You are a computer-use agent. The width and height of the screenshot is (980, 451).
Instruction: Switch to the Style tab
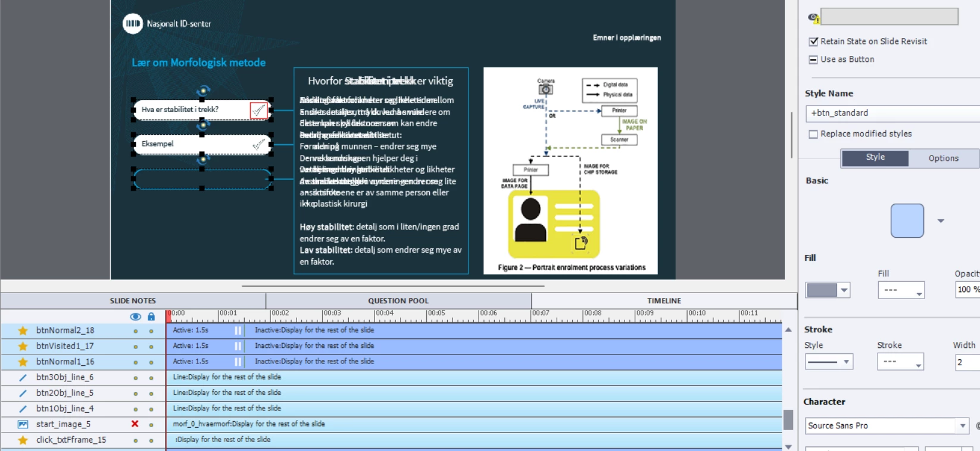(x=875, y=157)
